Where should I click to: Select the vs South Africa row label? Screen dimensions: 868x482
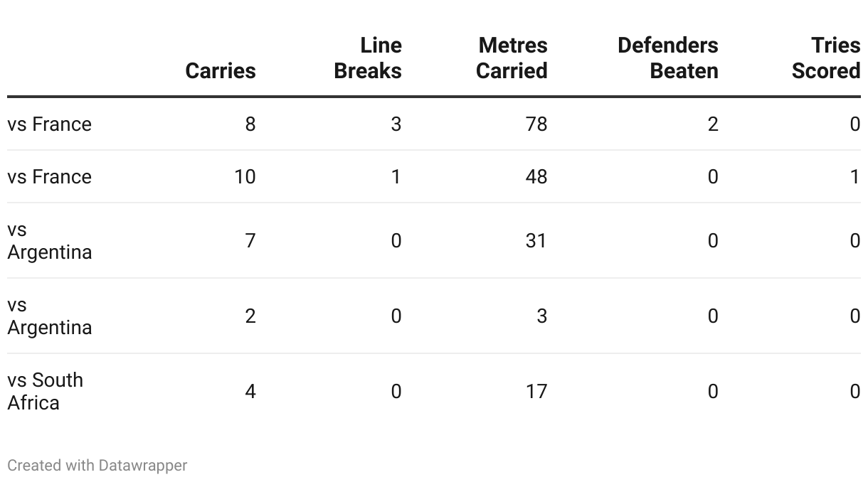click(x=46, y=391)
